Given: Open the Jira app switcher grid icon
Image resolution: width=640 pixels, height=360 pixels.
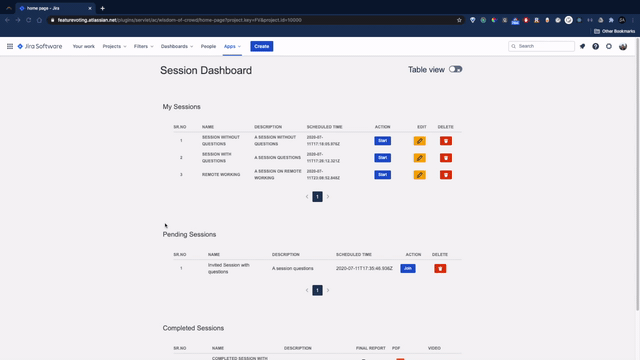Looking at the screenshot, I should (x=10, y=47).
